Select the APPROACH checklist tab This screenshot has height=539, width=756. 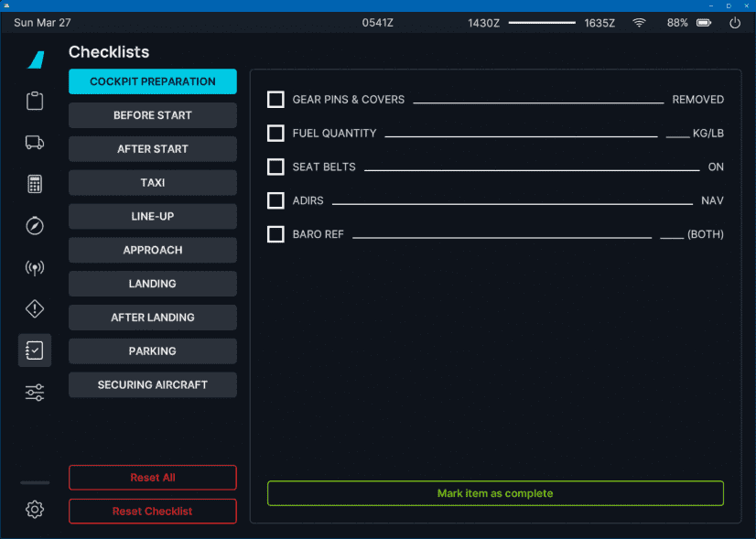[153, 250]
